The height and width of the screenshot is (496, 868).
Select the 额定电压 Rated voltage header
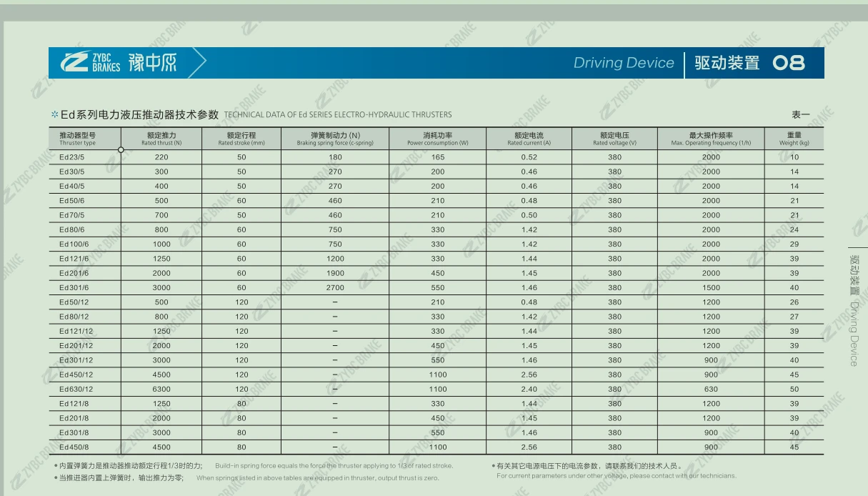[614, 139]
